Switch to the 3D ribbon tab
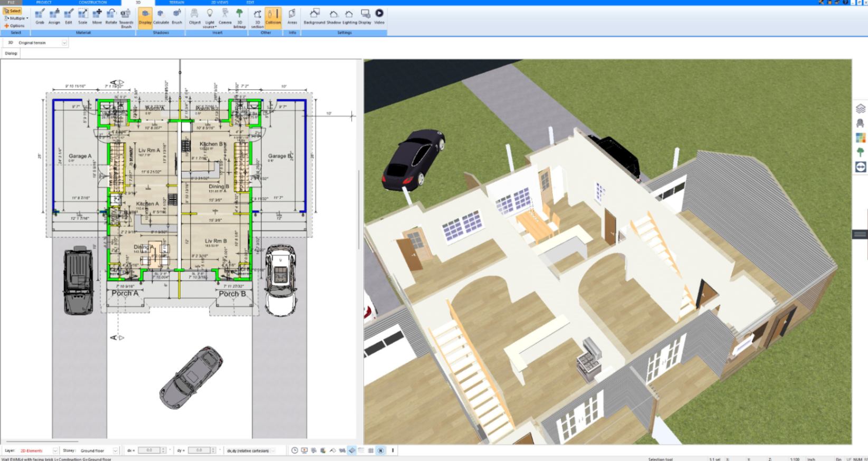Screen dimensions: 868x461 pyautogui.click(x=138, y=3)
